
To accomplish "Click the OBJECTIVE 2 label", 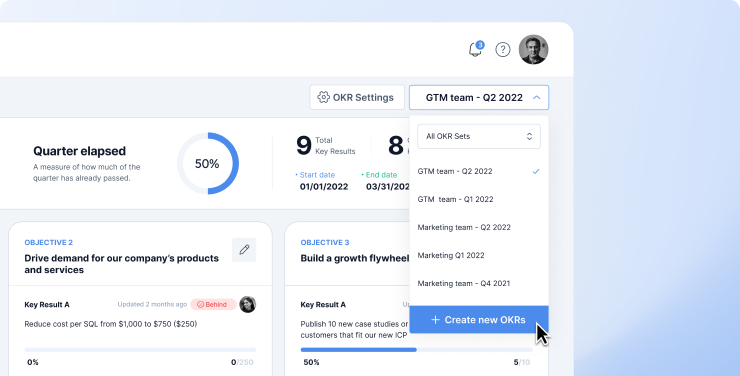I will tap(49, 242).
